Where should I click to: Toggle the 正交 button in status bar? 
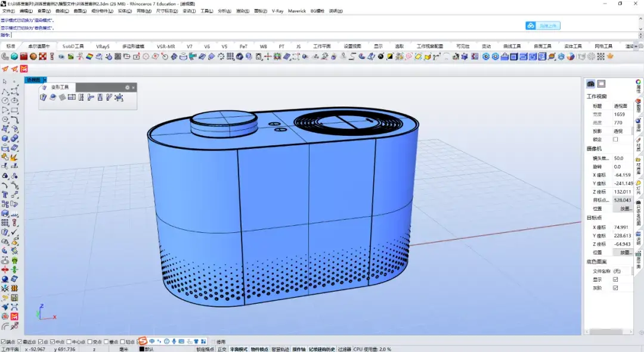pyautogui.click(x=222, y=349)
